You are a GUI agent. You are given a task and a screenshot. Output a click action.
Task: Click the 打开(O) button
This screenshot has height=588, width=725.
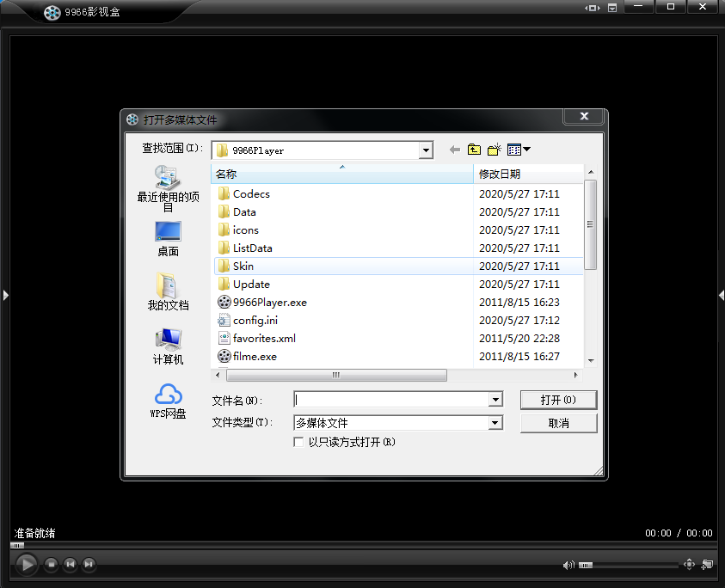[x=558, y=400]
